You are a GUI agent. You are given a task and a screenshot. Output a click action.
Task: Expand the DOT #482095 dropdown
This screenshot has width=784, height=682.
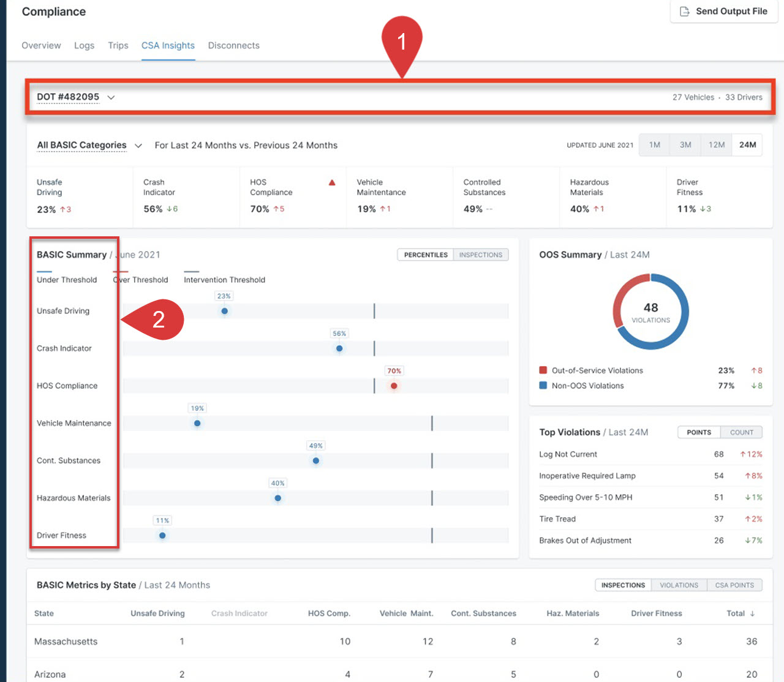[76, 97]
